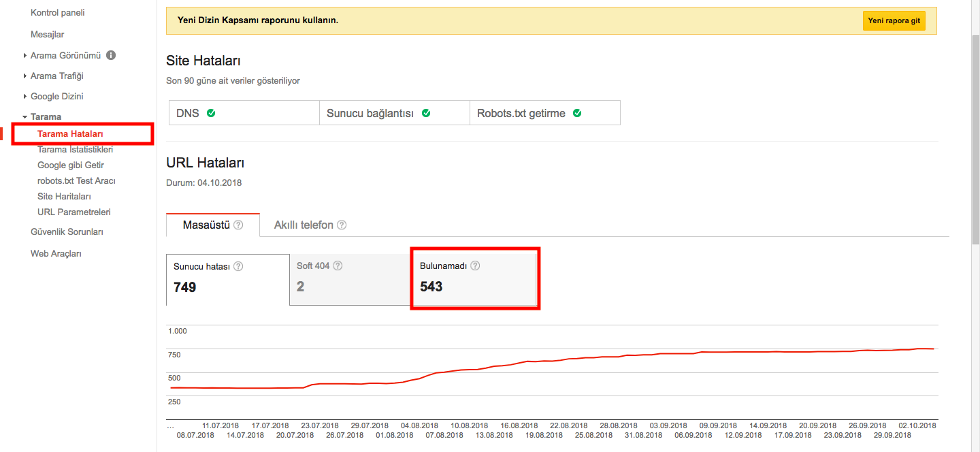
Task: Click the URL Hataları heading
Action: 205,163
